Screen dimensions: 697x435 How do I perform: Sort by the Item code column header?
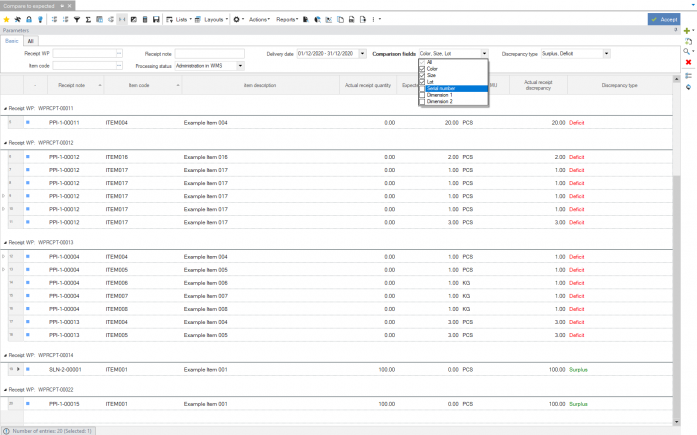[143, 85]
